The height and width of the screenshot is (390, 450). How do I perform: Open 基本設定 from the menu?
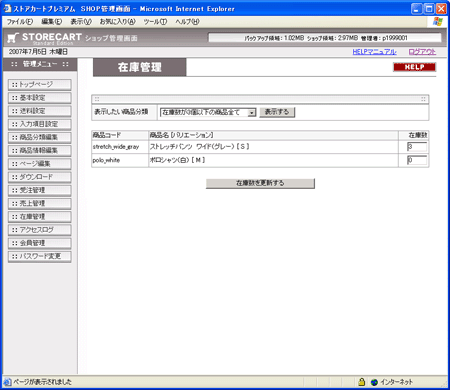point(40,98)
